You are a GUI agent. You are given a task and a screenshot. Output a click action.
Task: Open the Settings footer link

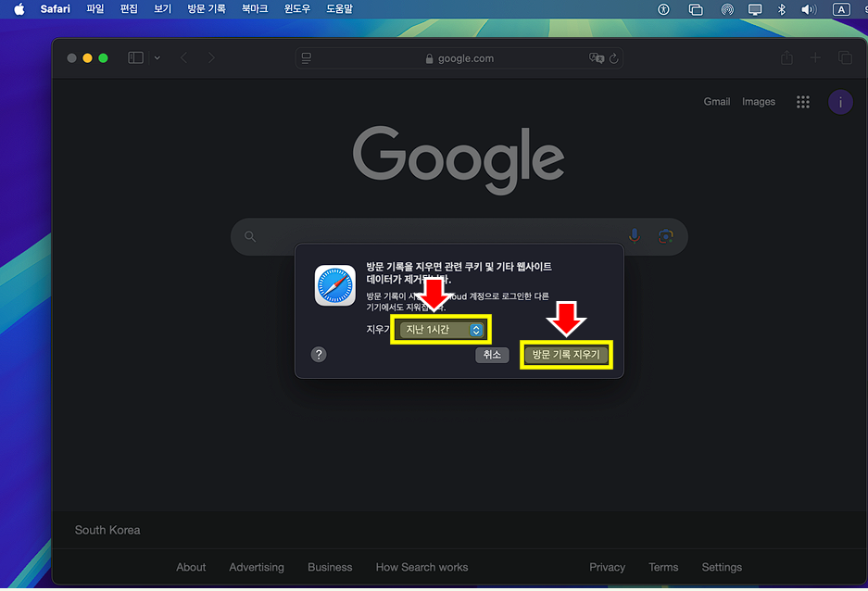(722, 567)
